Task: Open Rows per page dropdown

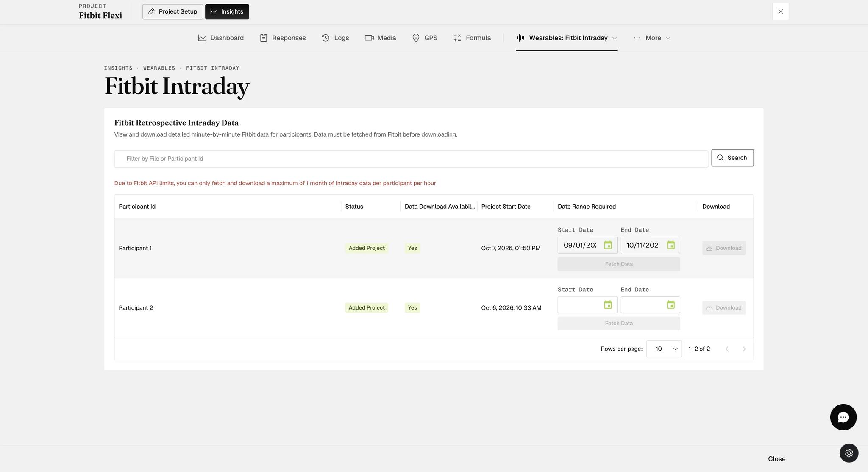Action: 664,349
